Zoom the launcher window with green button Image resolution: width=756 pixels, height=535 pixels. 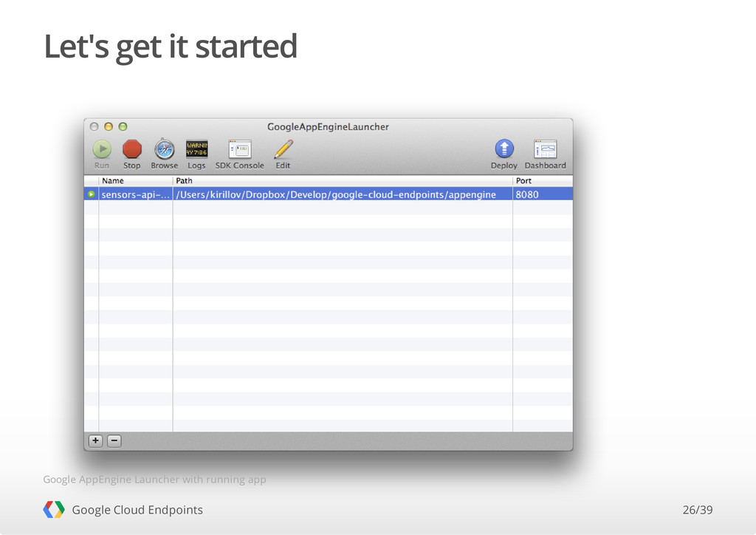123,127
